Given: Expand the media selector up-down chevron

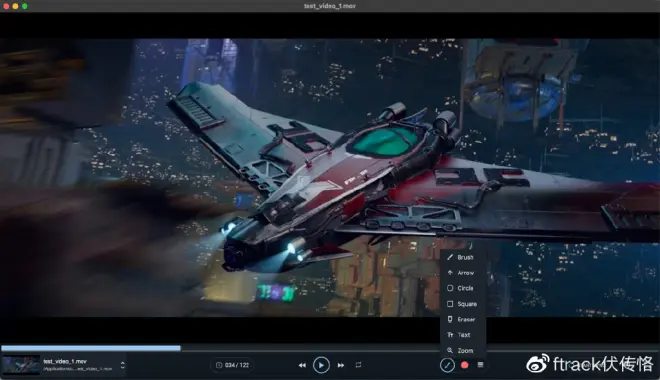Looking at the screenshot, I should (x=122, y=365).
